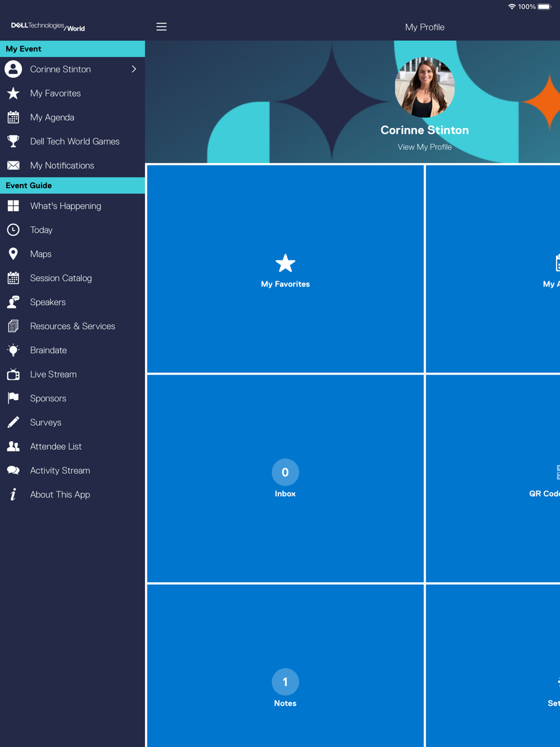Open the Sponsors item

72,398
